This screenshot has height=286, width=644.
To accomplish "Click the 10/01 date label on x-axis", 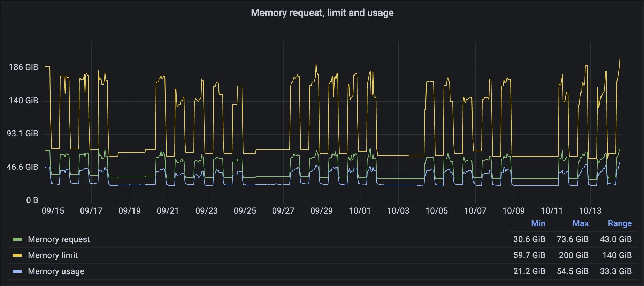I will pos(360,211).
